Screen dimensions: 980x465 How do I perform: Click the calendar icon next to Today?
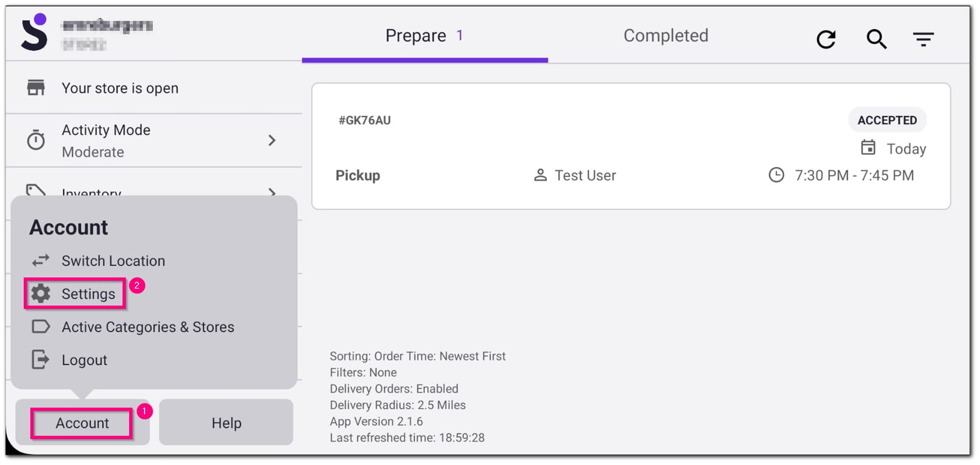click(868, 148)
